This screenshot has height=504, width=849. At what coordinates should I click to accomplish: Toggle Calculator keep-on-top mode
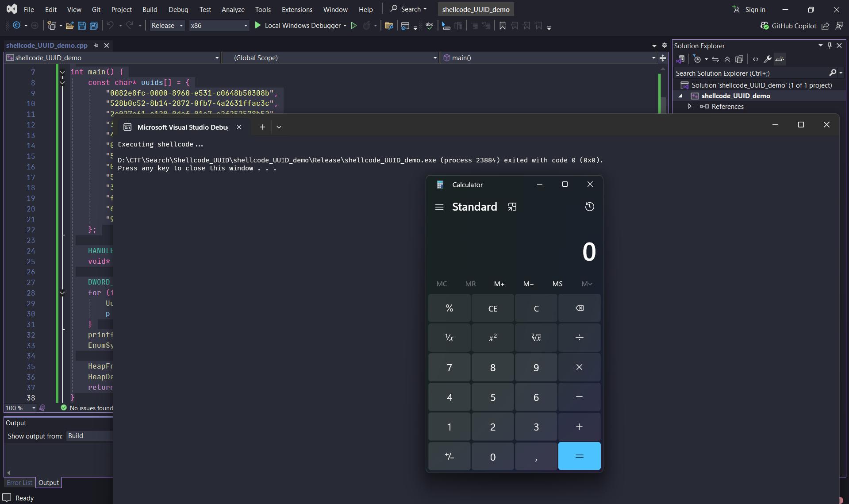(512, 207)
